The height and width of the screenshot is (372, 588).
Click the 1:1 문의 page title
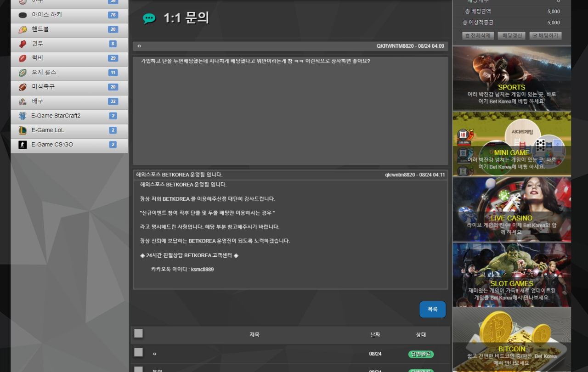pyautogui.click(x=186, y=18)
